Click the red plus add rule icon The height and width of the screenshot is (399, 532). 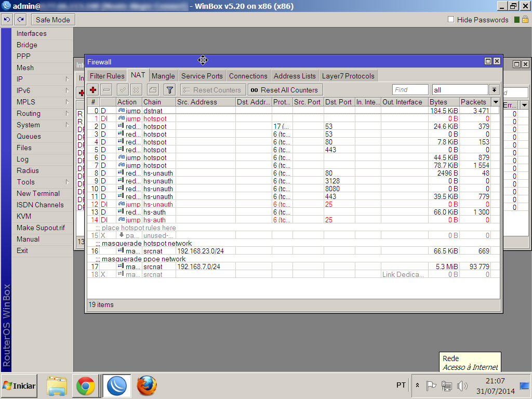point(94,90)
